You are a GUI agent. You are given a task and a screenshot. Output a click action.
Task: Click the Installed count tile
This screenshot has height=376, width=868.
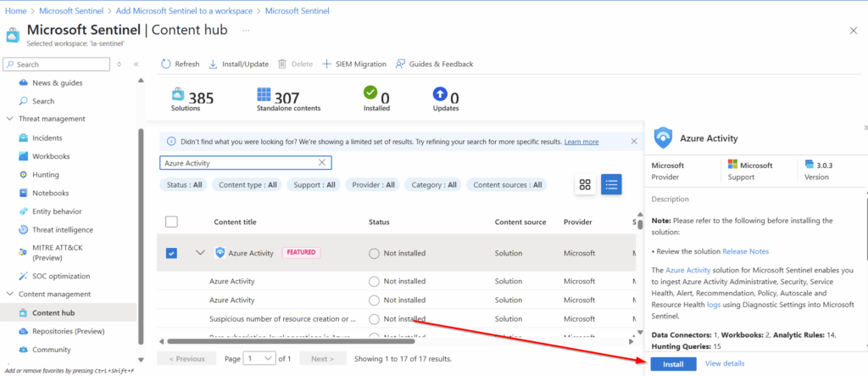376,98
